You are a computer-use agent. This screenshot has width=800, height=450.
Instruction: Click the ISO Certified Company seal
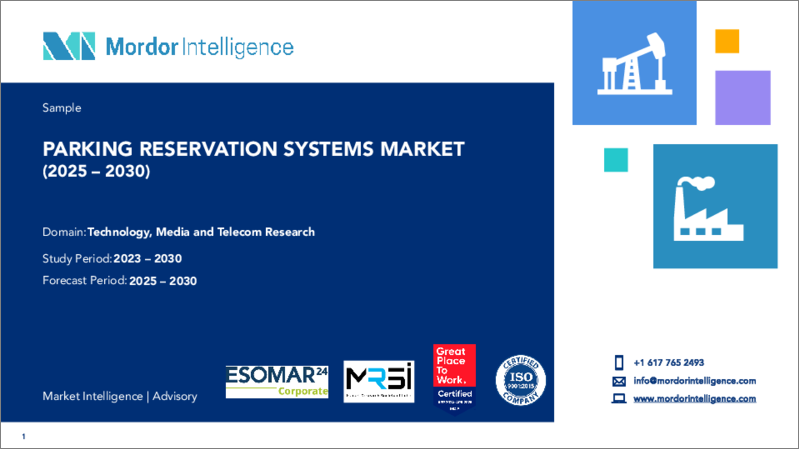pyautogui.click(x=521, y=377)
